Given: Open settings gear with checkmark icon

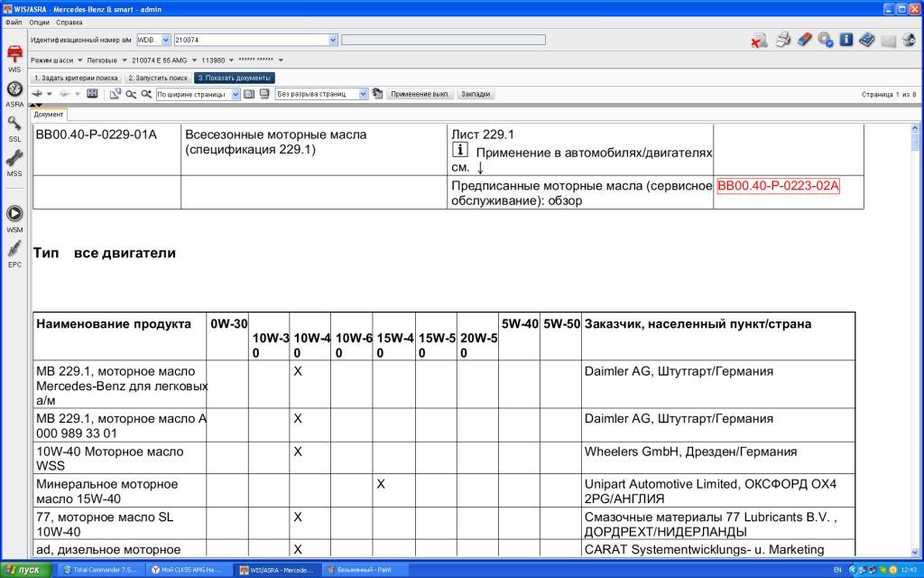Looking at the screenshot, I should coord(826,40).
